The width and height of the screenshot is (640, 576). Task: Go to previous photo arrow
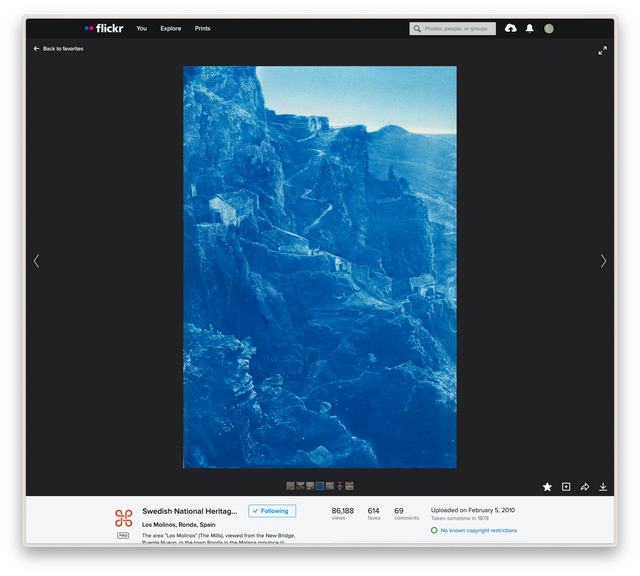[36, 261]
